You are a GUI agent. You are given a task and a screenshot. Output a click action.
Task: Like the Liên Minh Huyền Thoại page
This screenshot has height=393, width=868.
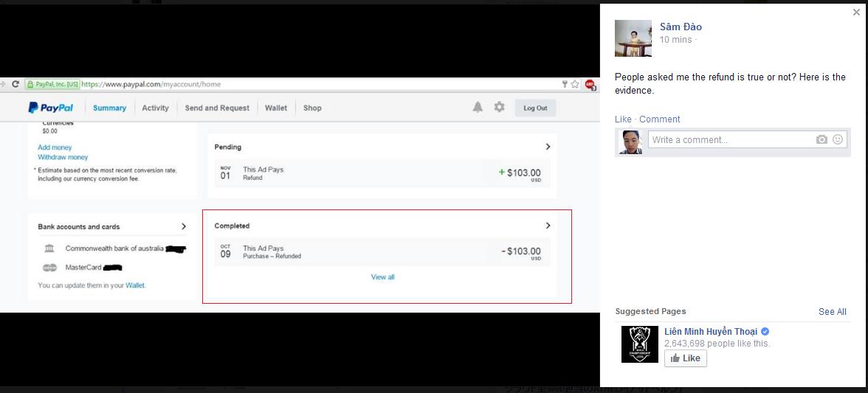click(685, 358)
